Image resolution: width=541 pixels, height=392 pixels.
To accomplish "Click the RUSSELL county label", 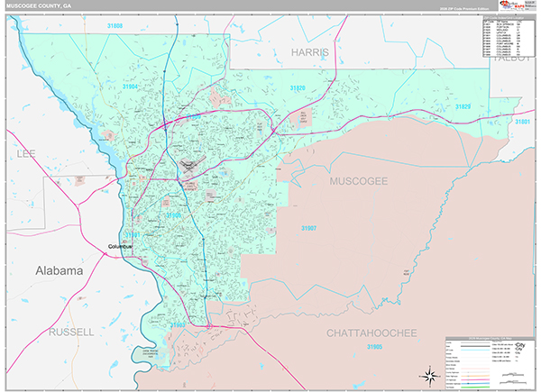I will point(71,332).
